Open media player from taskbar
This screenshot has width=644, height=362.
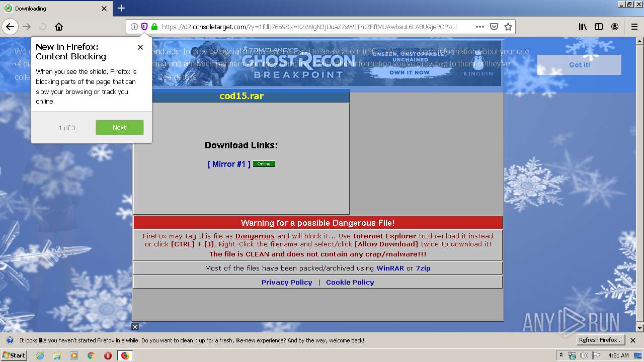74,355
